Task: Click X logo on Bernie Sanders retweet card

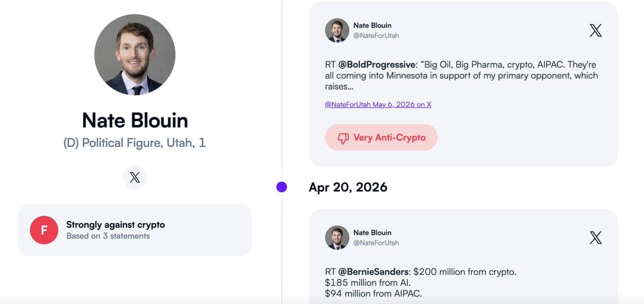Action: pyautogui.click(x=596, y=238)
